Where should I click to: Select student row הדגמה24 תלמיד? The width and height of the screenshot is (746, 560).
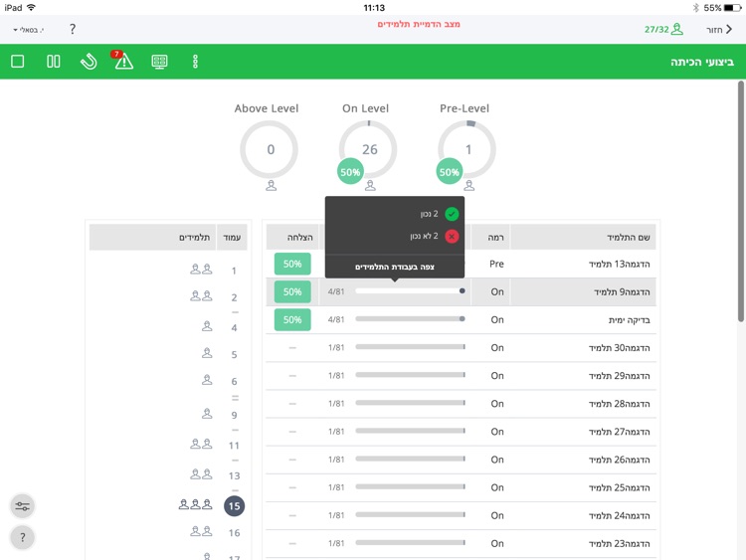(x=461, y=516)
